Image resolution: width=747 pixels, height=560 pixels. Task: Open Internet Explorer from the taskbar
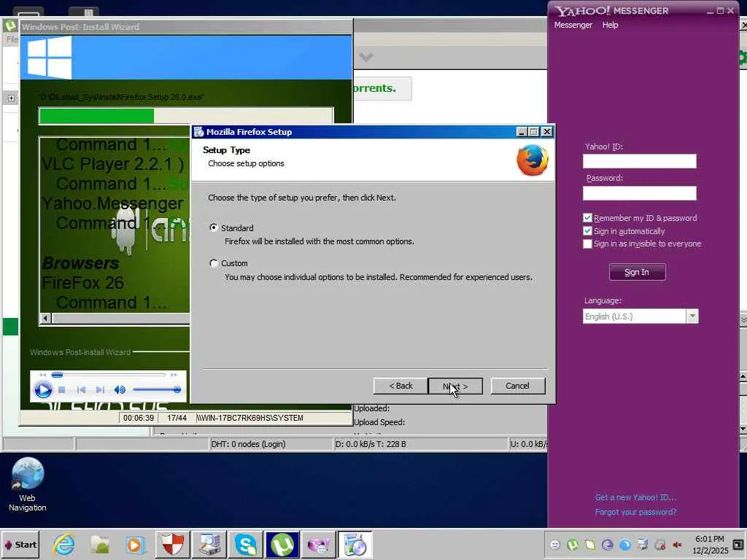click(64, 545)
